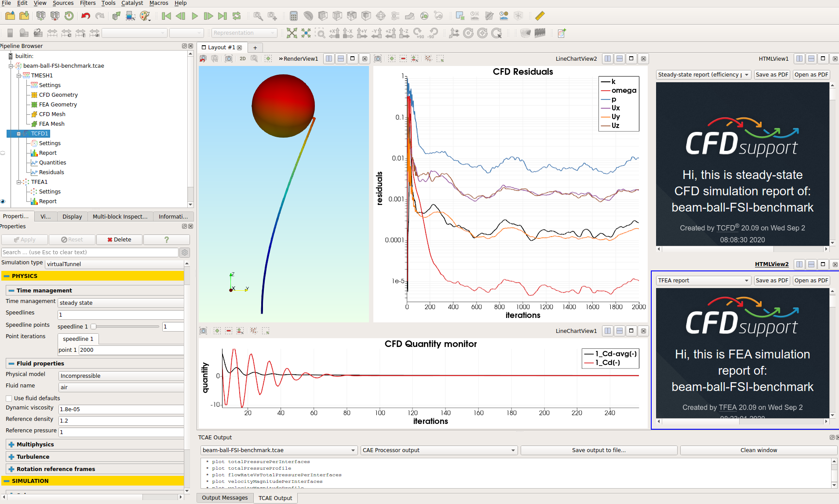The image size is (839, 504).
Task: Open the color palette editor icon
Action: click(145, 16)
